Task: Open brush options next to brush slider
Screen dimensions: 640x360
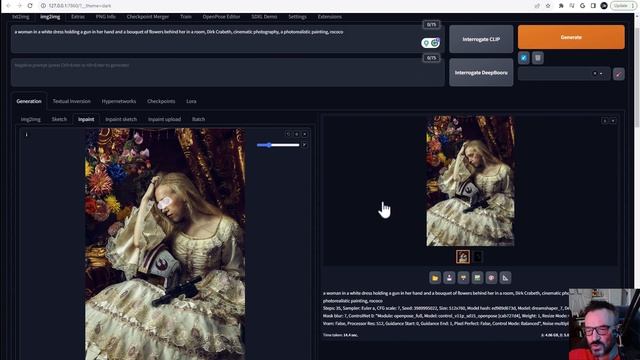Action: 304,145
